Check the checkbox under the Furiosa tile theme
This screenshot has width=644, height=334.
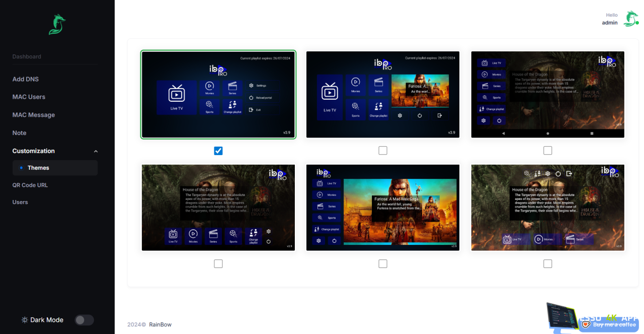(383, 151)
